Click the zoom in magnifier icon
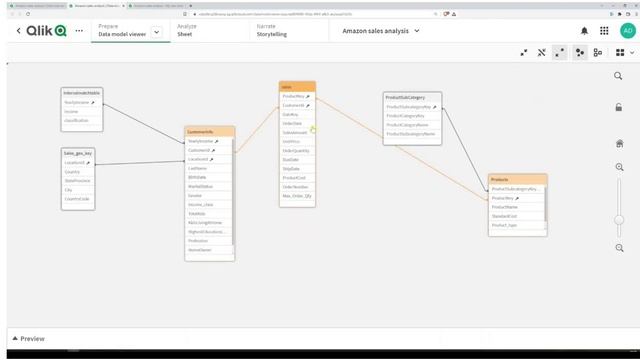 coord(620,167)
